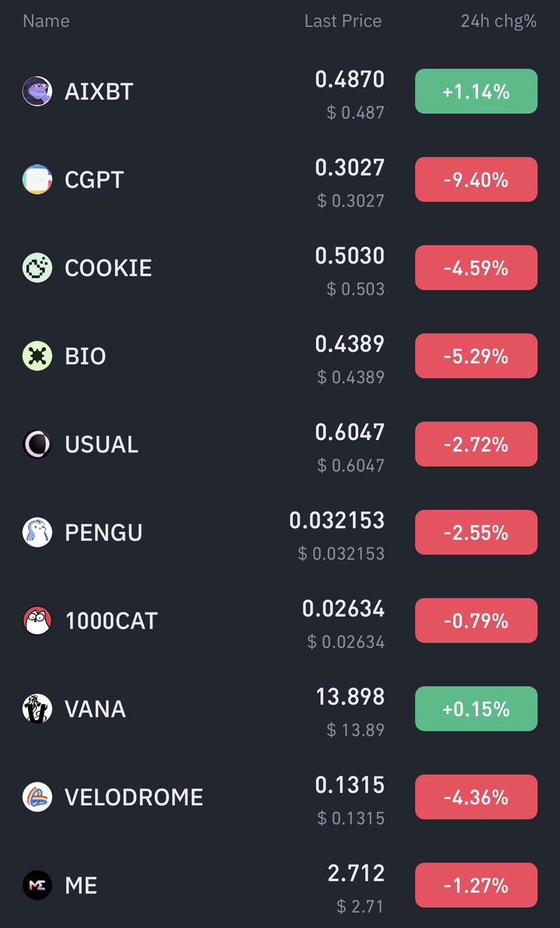This screenshot has width=560, height=928.
Task: Open the ME last price 2.712
Action: (356, 873)
